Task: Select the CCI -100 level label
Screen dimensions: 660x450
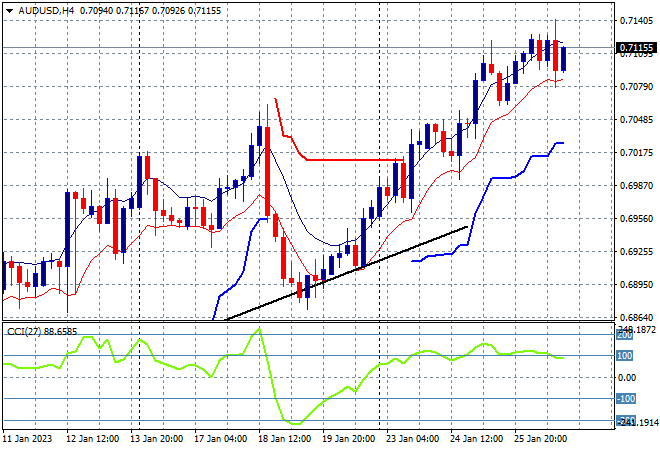Action: point(625,399)
